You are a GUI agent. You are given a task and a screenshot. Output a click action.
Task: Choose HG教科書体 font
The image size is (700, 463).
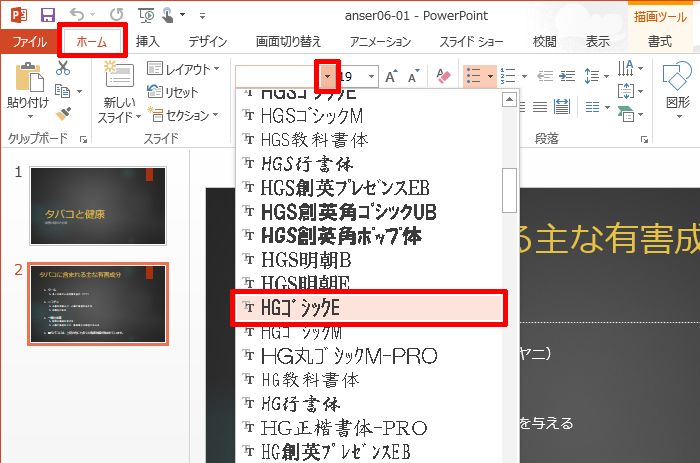point(368,380)
